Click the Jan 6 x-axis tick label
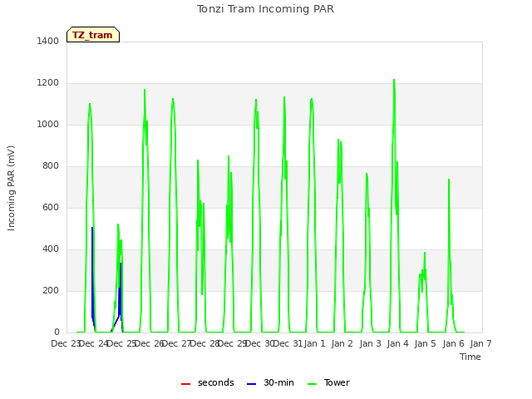 tap(453, 343)
